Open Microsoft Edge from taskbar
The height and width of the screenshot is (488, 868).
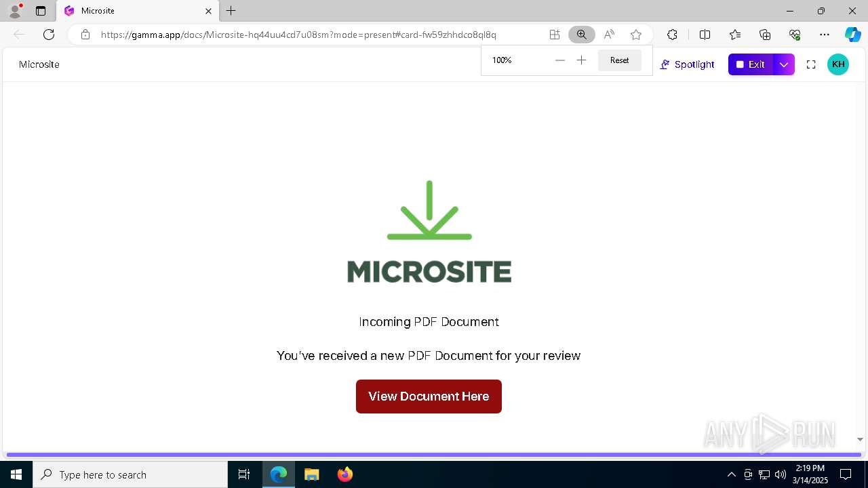pos(279,474)
